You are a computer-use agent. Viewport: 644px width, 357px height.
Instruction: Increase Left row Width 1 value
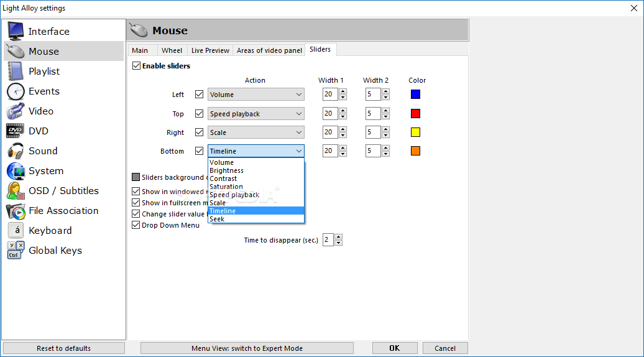pyautogui.click(x=343, y=91)
